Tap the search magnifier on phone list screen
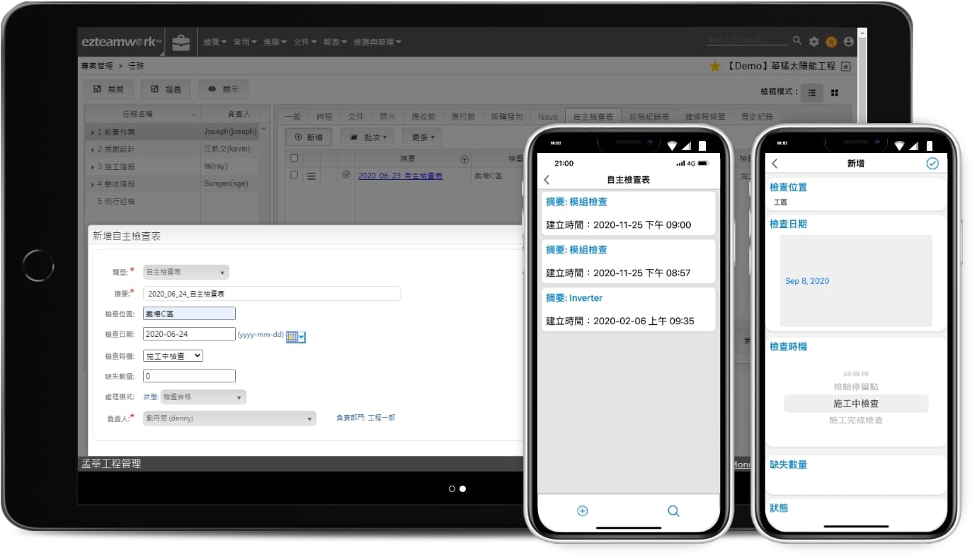The width and height of the screenshot is (977, 560). [673, 510]
